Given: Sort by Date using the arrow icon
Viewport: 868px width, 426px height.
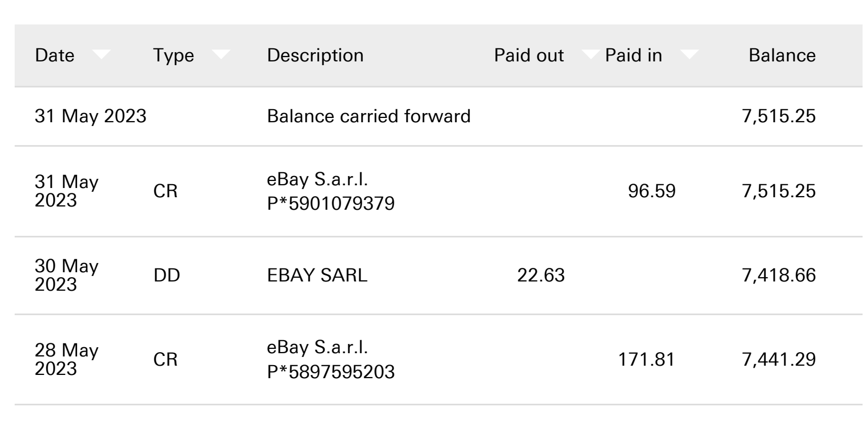Looking at the screenshot, I should tap(102, 54).
